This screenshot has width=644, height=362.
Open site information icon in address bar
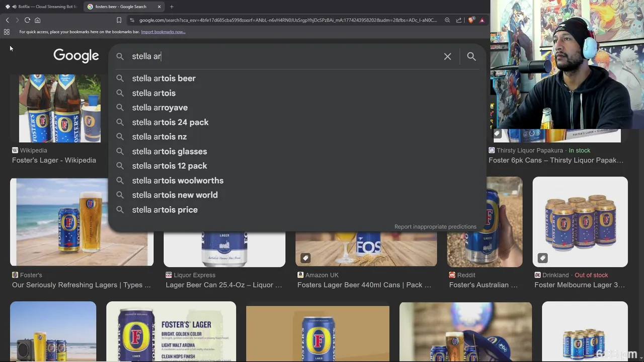pos(132,20)
